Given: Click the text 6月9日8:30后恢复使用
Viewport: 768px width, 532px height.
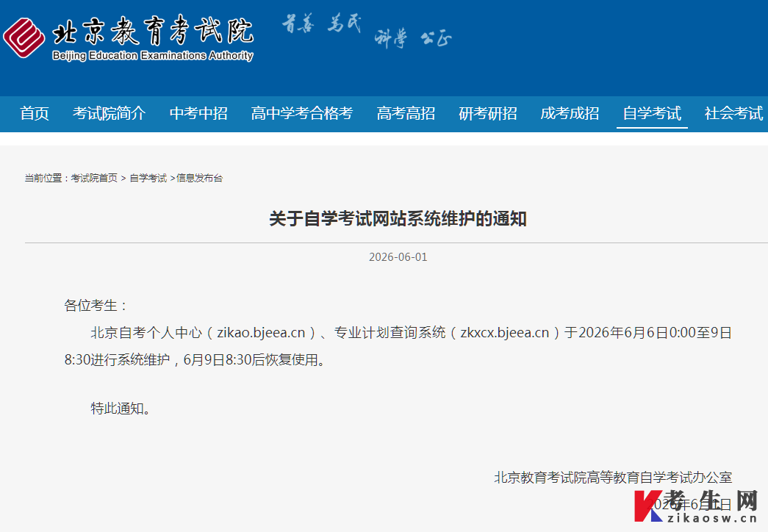Looking at the screenshot, I should click(251, 360).
